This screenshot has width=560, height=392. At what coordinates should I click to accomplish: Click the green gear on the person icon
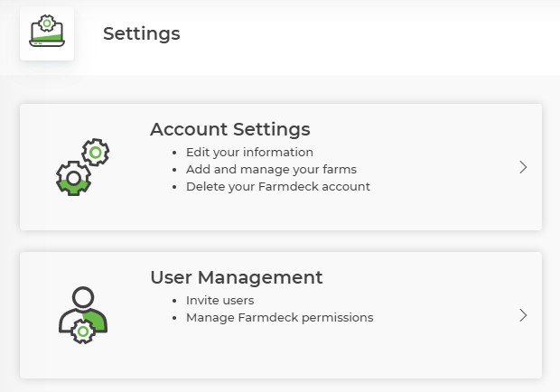(83, 331)
